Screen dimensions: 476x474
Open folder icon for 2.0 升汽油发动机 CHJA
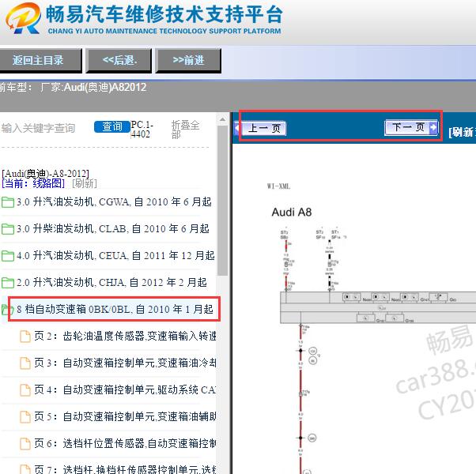point(8,283)
